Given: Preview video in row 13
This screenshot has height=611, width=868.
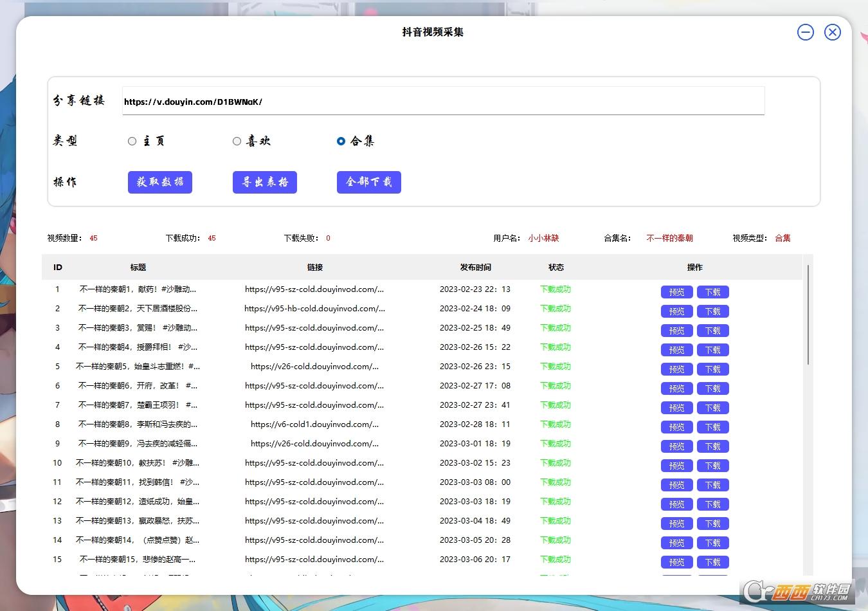Looking at the screenshot, I should (677, 524).
